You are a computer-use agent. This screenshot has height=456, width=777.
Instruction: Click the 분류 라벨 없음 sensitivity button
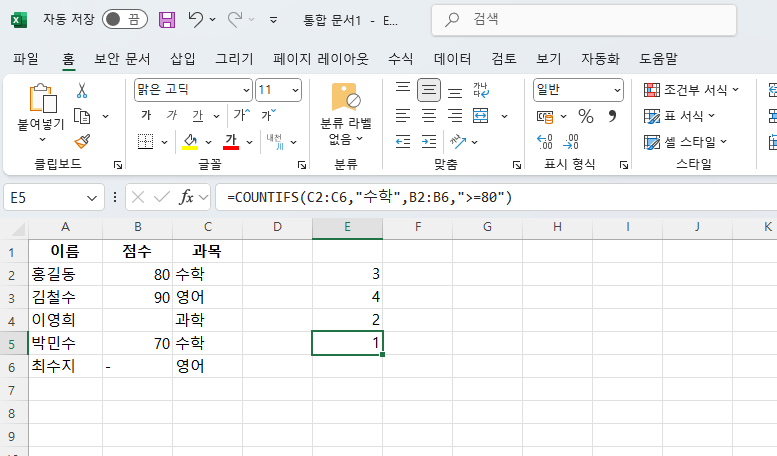pos(345,114)
